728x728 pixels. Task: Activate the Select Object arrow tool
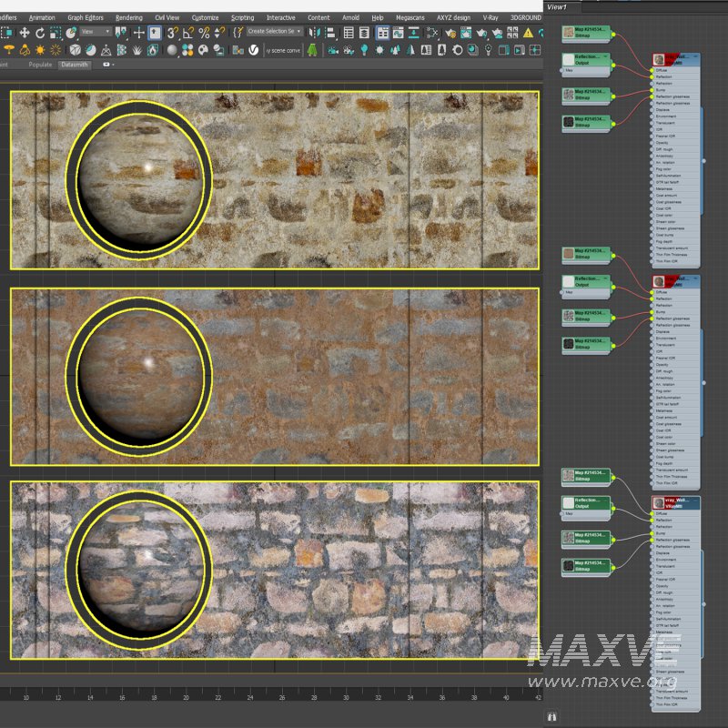click(x=7, y=35)
